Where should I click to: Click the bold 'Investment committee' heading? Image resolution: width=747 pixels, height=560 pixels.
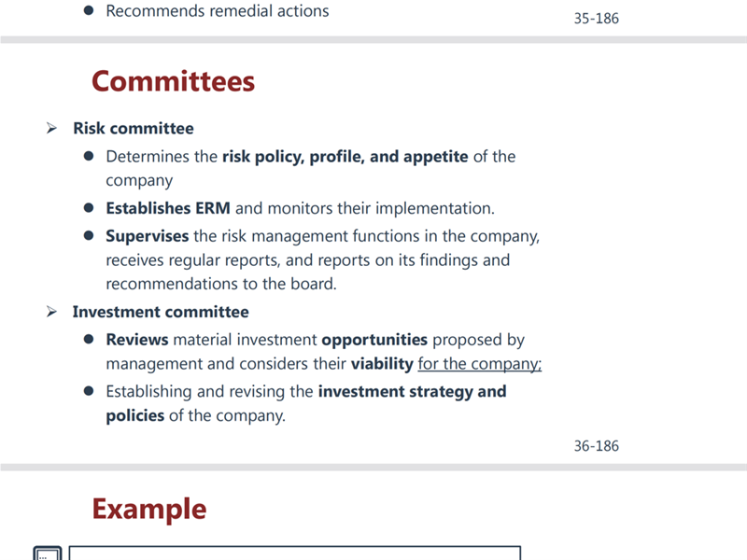pos(161,312)
